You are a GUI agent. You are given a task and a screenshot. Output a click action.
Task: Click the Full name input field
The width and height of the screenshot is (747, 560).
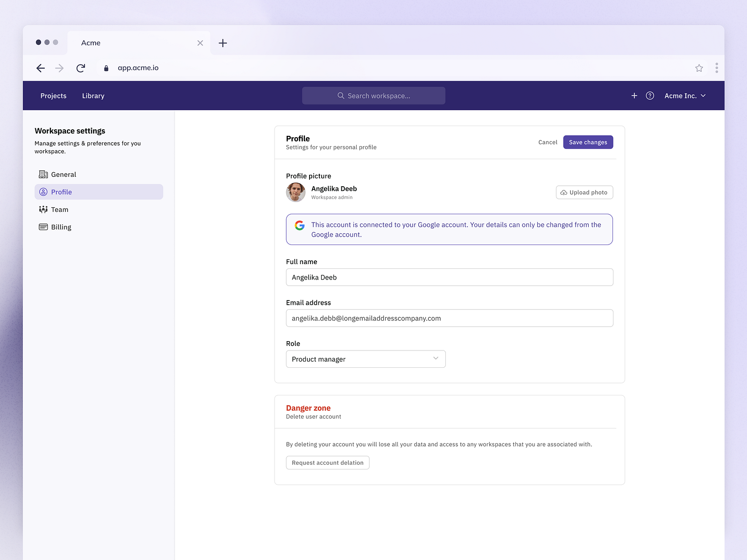(x=449, y=277)
